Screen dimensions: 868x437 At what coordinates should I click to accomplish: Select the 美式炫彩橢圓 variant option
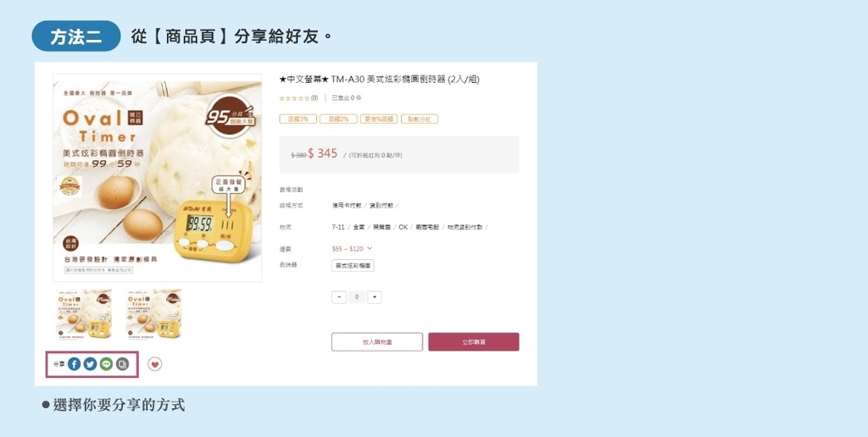coord(353,266)
